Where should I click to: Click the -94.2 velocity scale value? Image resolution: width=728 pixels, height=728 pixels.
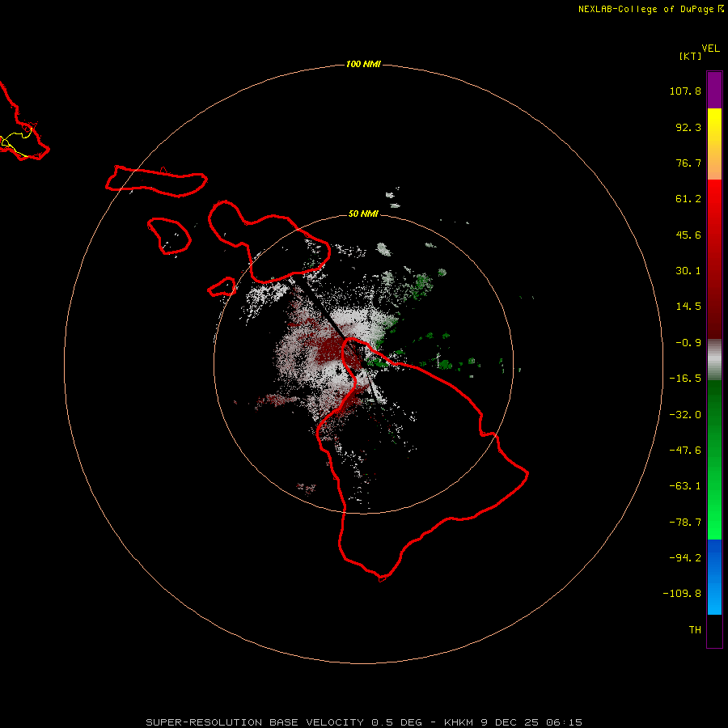(685, 557)
